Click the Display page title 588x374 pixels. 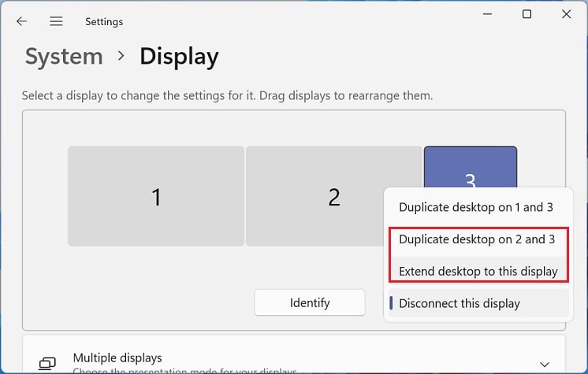[x=179, y=57]
